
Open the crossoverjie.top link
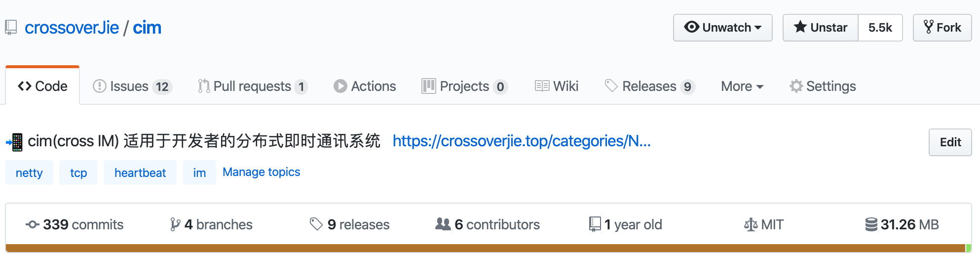coord(522,141)
